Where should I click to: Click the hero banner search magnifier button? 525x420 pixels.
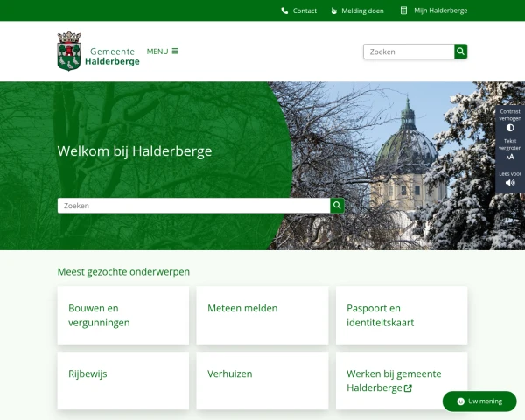pos(337,206)
